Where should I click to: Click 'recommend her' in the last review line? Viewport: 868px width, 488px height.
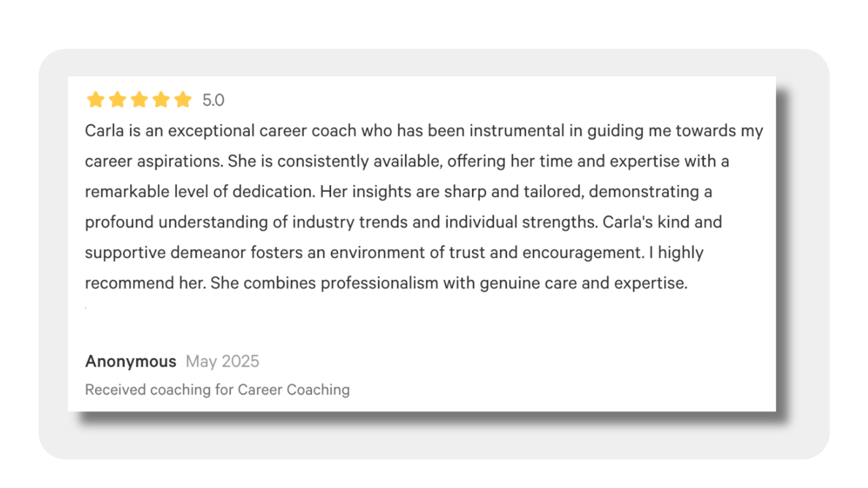(x=145, y=283)
